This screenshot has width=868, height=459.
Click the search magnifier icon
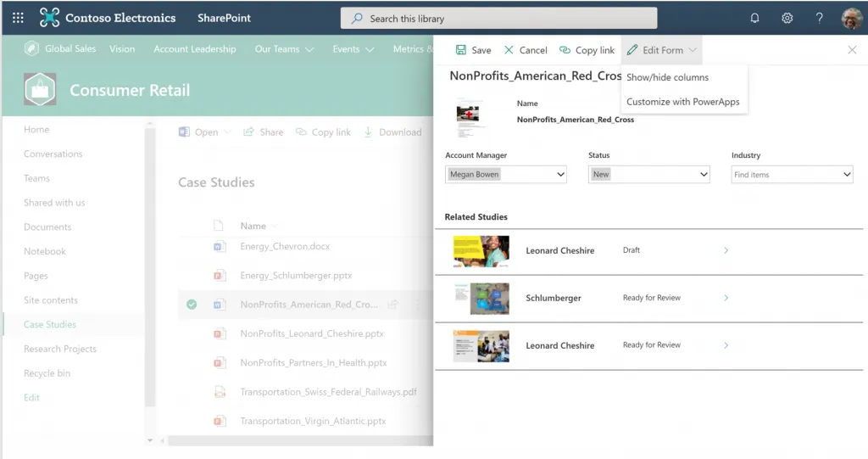(x=357, y=19)
